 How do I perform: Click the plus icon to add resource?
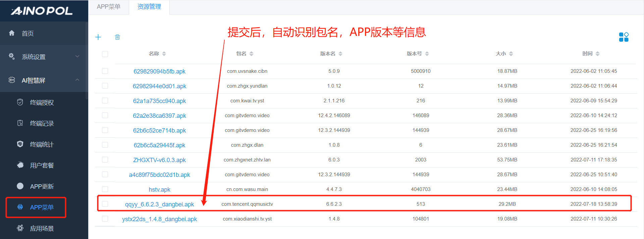click(98, 37)
